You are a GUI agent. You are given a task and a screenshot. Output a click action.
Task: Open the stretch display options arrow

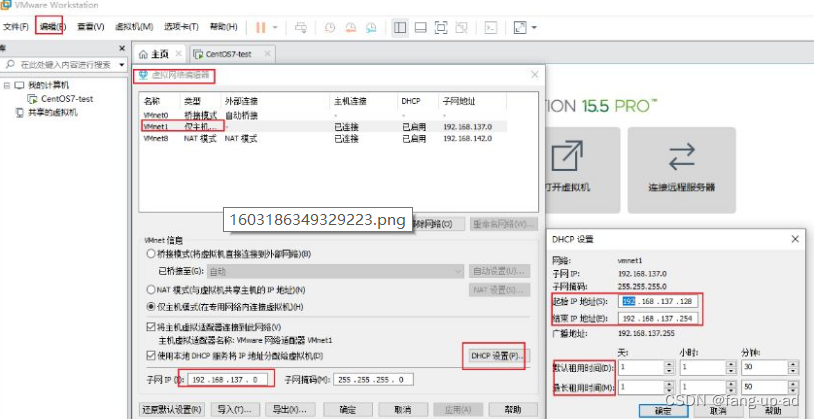coord(534,28)
